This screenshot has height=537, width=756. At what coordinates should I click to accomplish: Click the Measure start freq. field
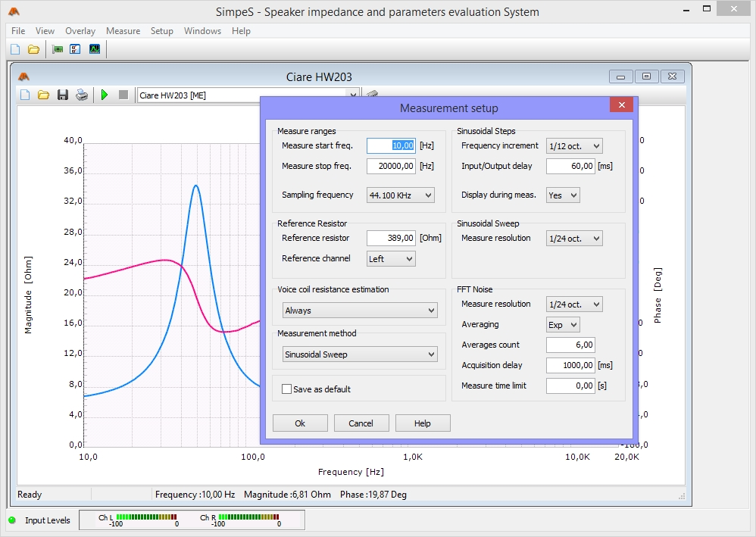(x=391, y=145)
